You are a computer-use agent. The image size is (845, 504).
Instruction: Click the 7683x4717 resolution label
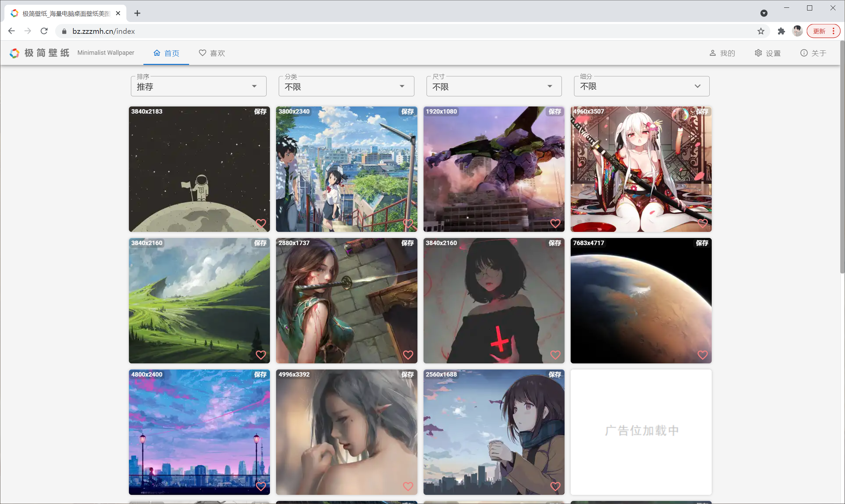589,243
